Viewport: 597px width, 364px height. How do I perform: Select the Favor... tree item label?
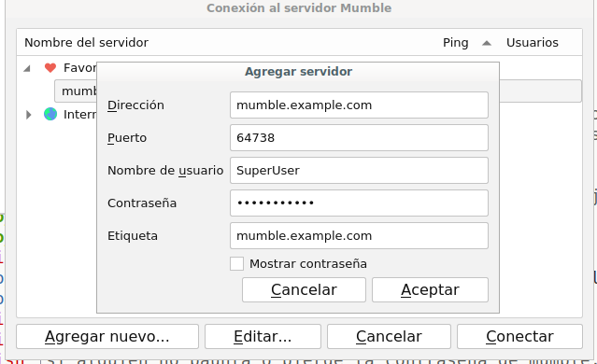(80, 68)
